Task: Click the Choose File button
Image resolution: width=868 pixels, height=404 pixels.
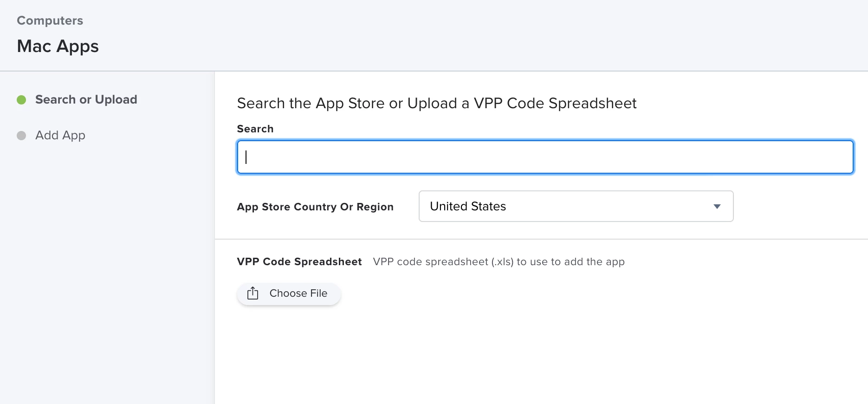Action: click(x=289, y=293)
